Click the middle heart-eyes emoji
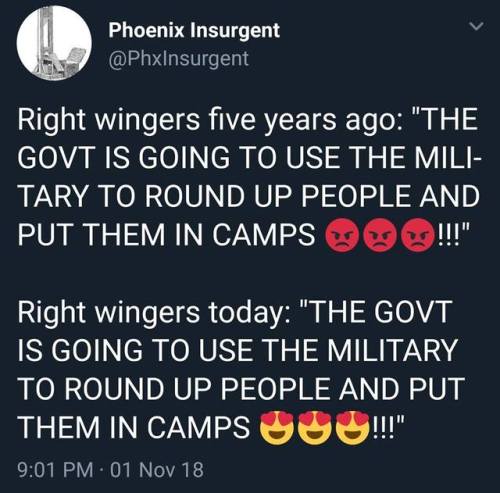Viewport: 500px width, 493px height. coord(315,427)
